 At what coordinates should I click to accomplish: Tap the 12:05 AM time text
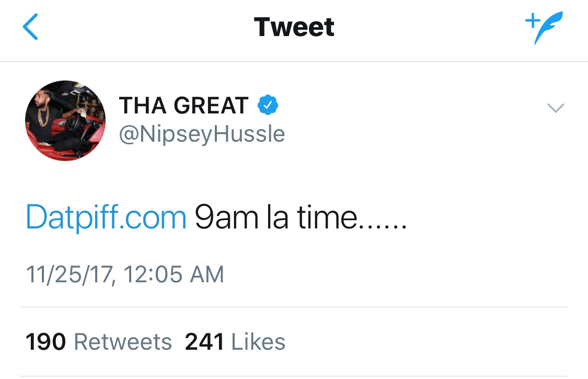pos(174,274)
